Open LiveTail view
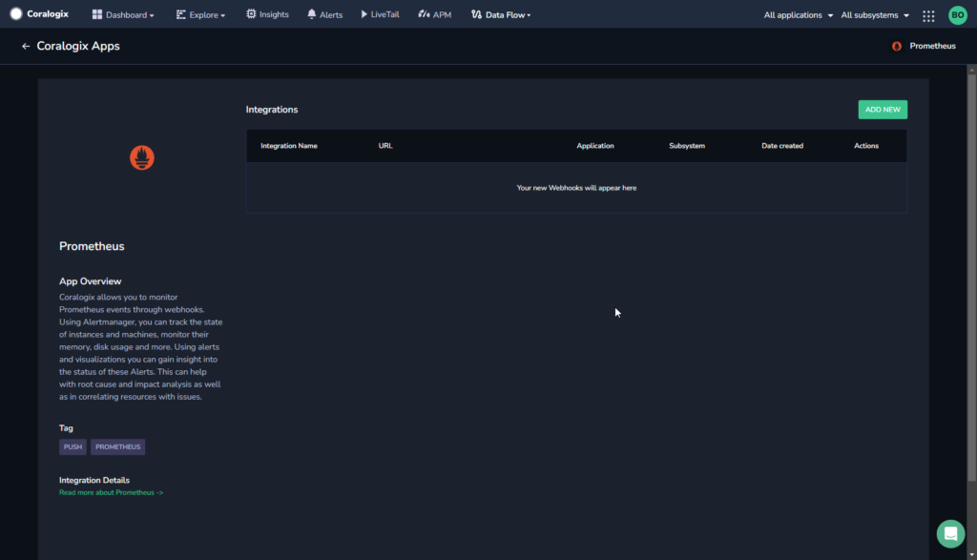This screenshot has height=560, width=977. (x=380, y=14)
